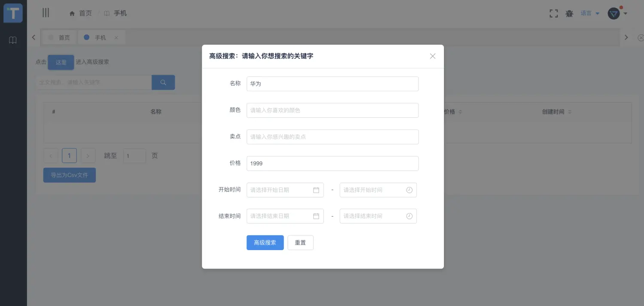
Task: Click the 这里 button for advanced search
Action: tap(61, 62)
